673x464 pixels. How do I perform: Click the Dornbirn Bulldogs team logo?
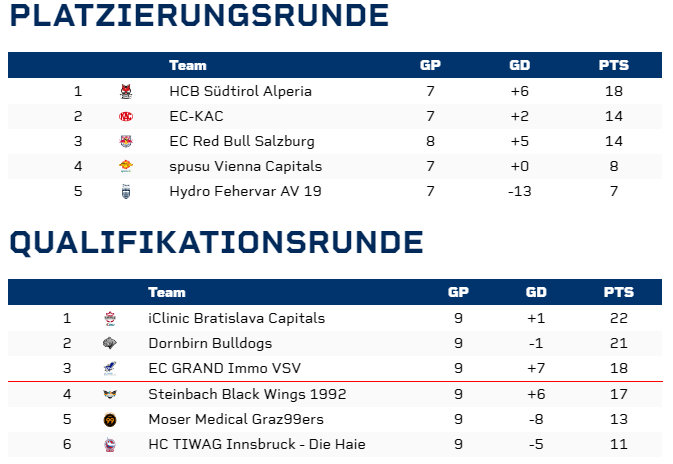coord(110,344)
